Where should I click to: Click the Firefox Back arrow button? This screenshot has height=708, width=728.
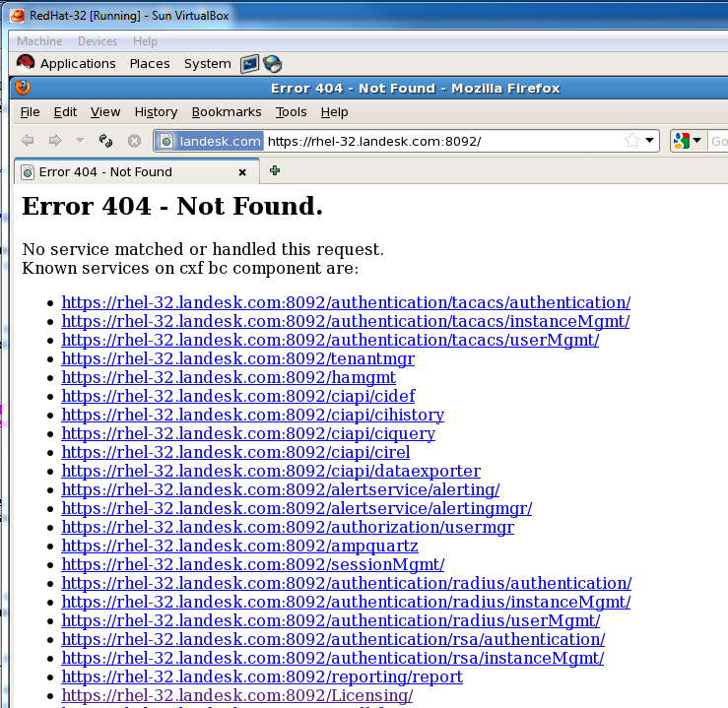pyautogui.click(x=28, y=141)
